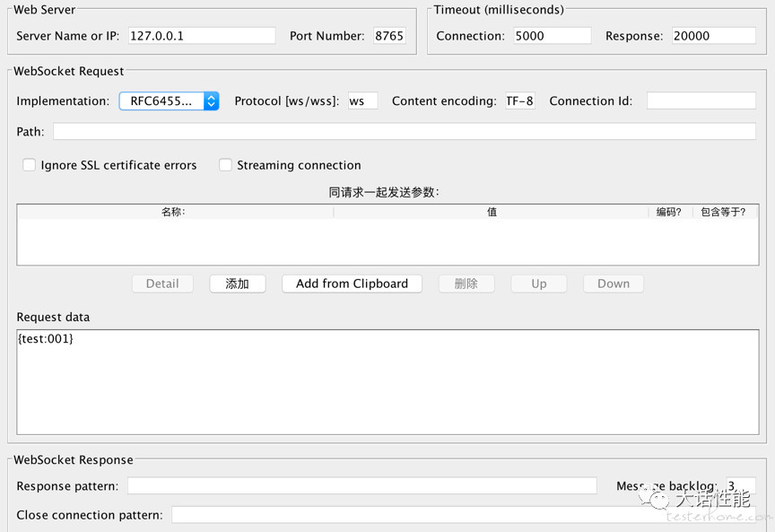This screenshot has width=775, height=532.
Task: Click the 名称 column header
Action: tap(176, 212)
